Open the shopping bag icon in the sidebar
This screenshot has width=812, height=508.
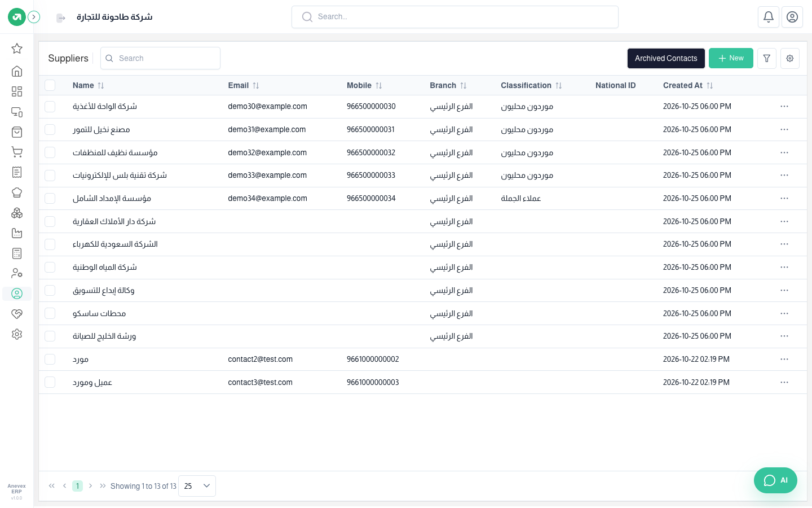coord(17,132)
